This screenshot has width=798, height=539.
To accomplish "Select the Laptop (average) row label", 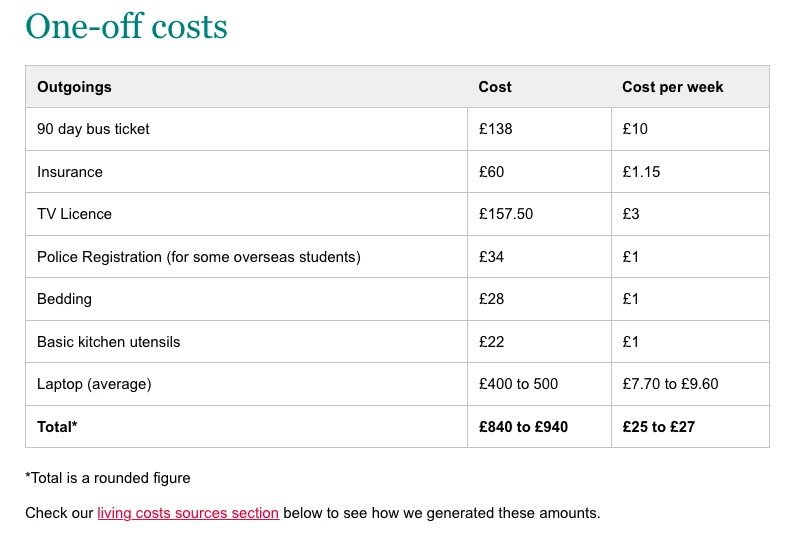I will (94, 384).
